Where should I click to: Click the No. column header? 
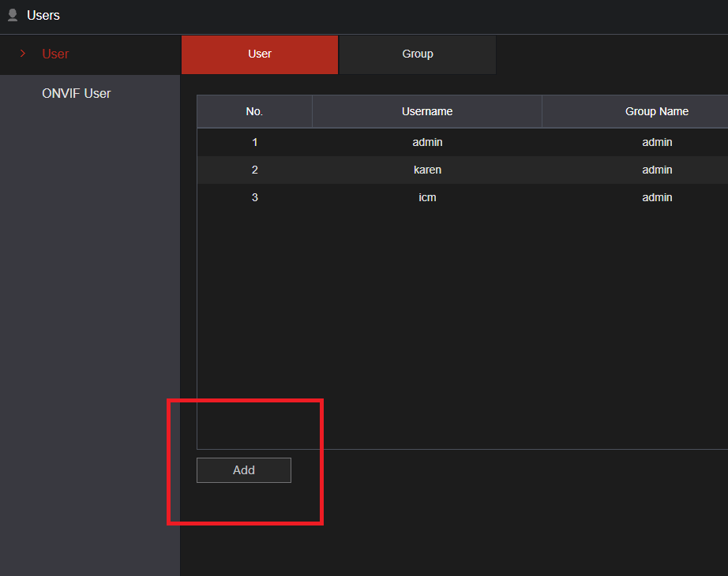pyautogui.click(x=254, y=111)
